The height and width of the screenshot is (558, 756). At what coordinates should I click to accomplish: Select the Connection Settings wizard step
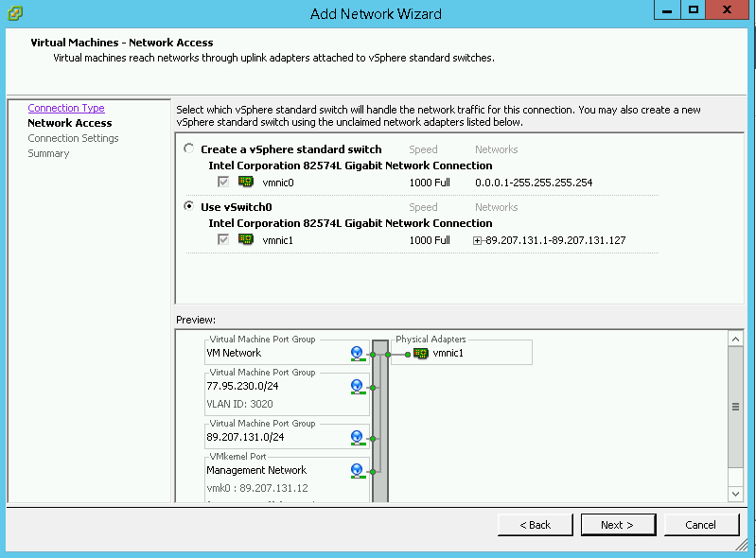[73, 138]
